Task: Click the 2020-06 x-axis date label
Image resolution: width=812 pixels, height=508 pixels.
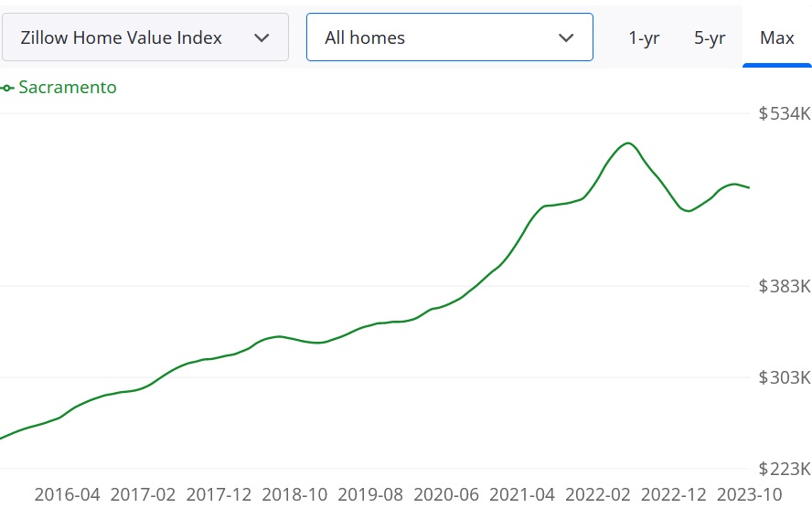Action: pyautogui.click(x=446, y=494)
